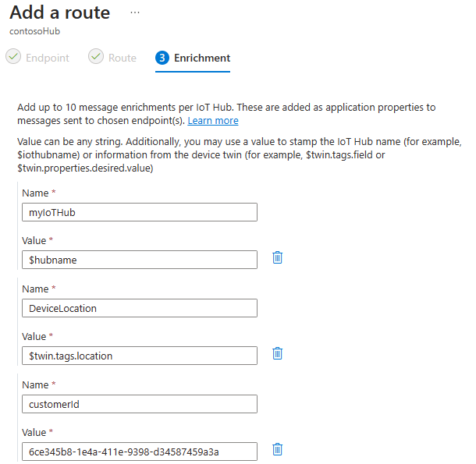
Task: Open the Learn more link
Action: (213, 120)
